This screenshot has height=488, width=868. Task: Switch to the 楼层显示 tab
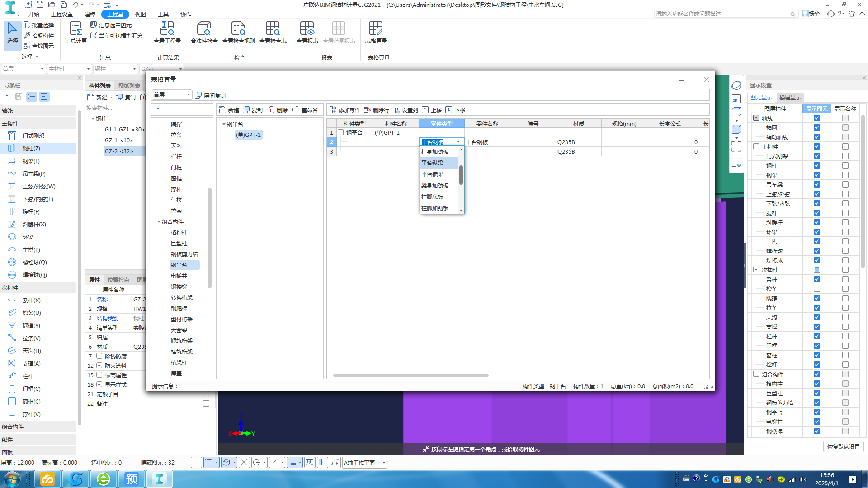[790, 97]
